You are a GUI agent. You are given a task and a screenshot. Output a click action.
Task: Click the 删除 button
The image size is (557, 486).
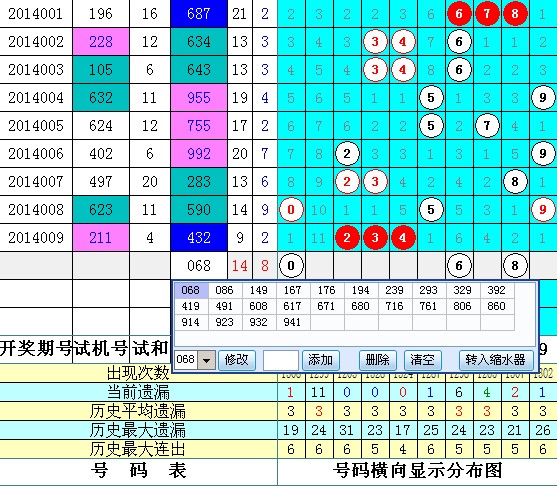tap(378, 360)
